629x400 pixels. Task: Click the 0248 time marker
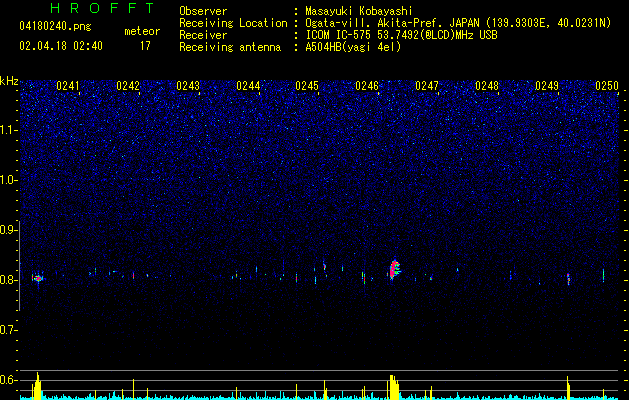point(487,86)
